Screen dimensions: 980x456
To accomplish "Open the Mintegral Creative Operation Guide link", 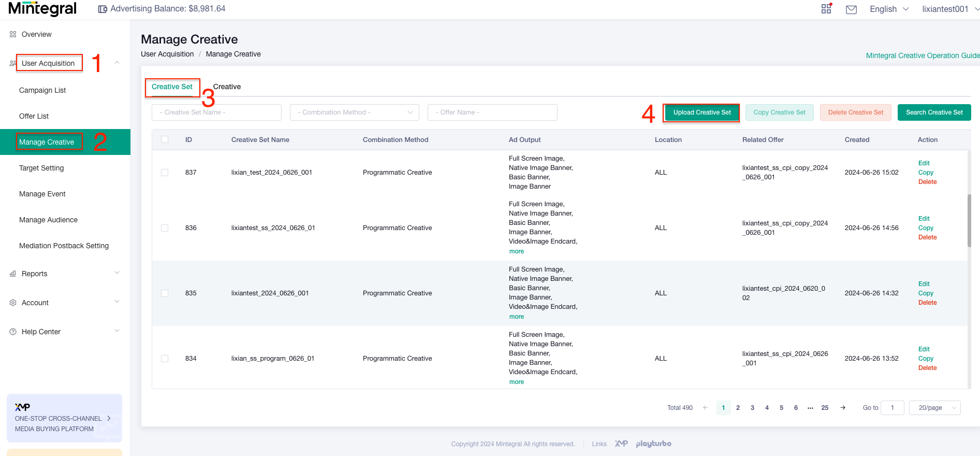I will pos(923,55).
